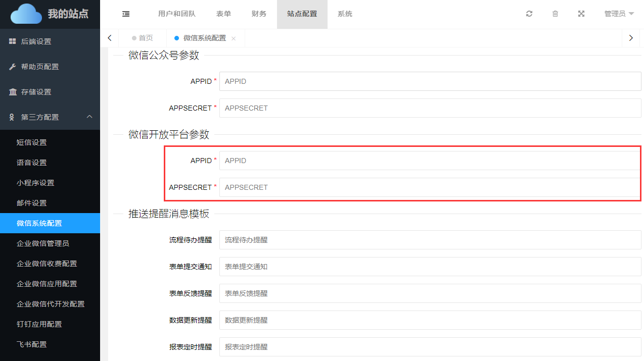Open 后端设置 in the sidebar
The image size is (644, 361).
click(36, 41)
